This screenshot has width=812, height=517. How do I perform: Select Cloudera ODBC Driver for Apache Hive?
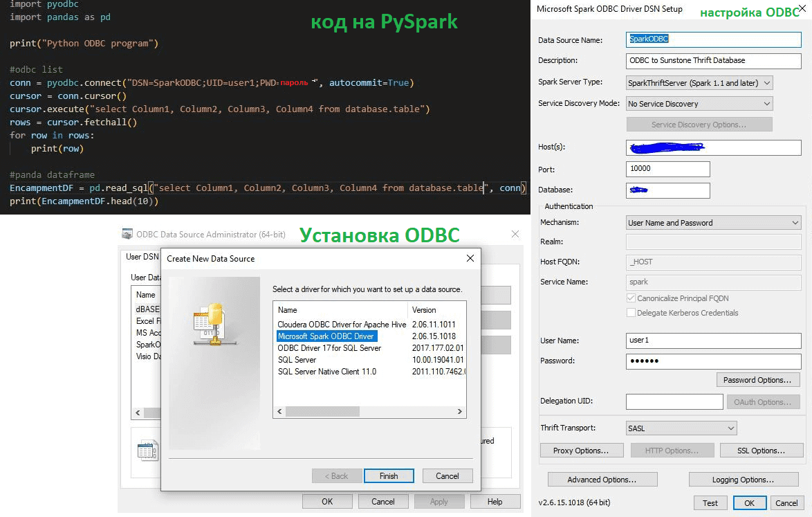tap(342, 324)
